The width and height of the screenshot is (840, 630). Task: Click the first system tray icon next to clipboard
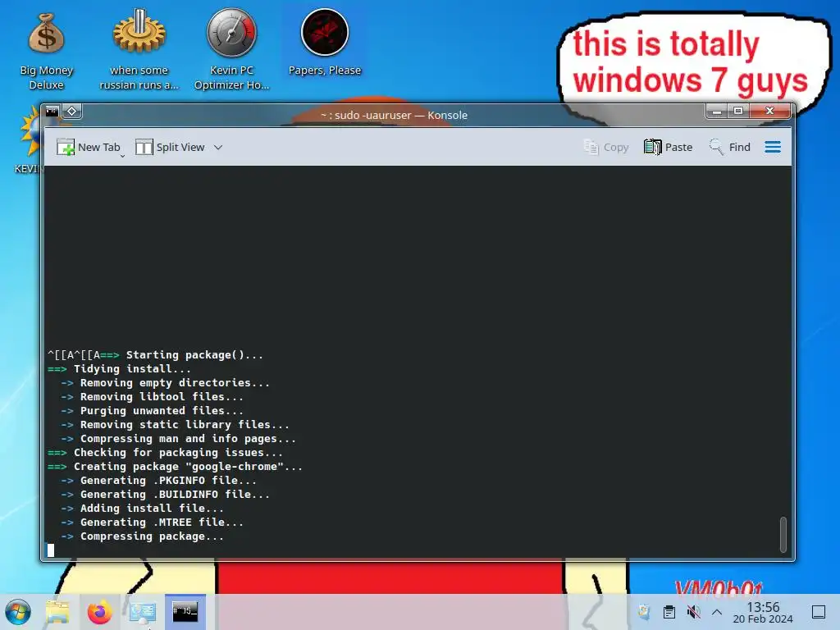[x=644, y=611]
